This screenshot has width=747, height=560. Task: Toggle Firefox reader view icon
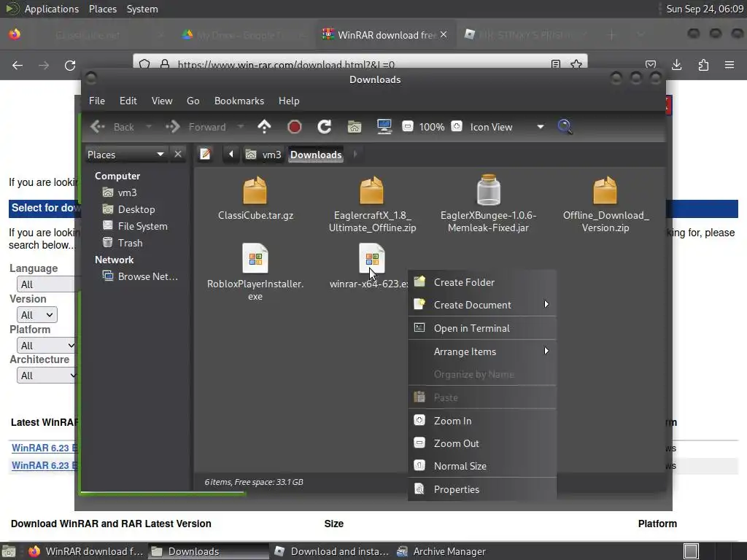pyautogui.click(x=555, y=64)
